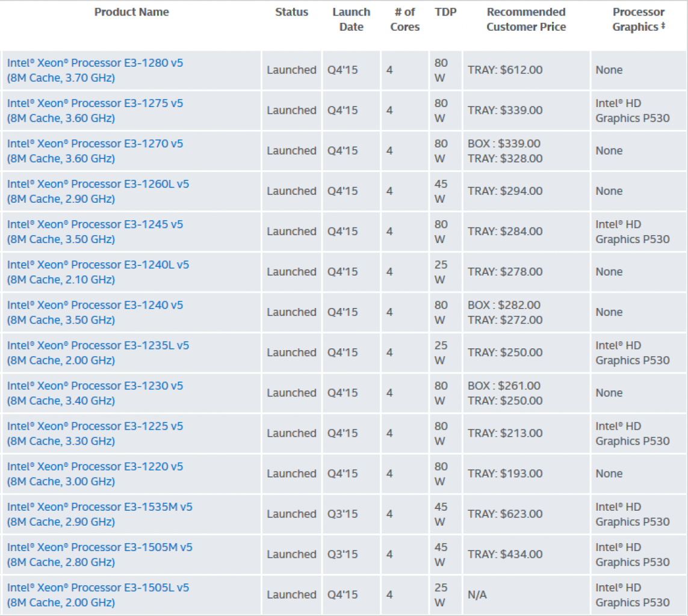Open the Xeon E3-1270 v5 product link

(95, 151)
